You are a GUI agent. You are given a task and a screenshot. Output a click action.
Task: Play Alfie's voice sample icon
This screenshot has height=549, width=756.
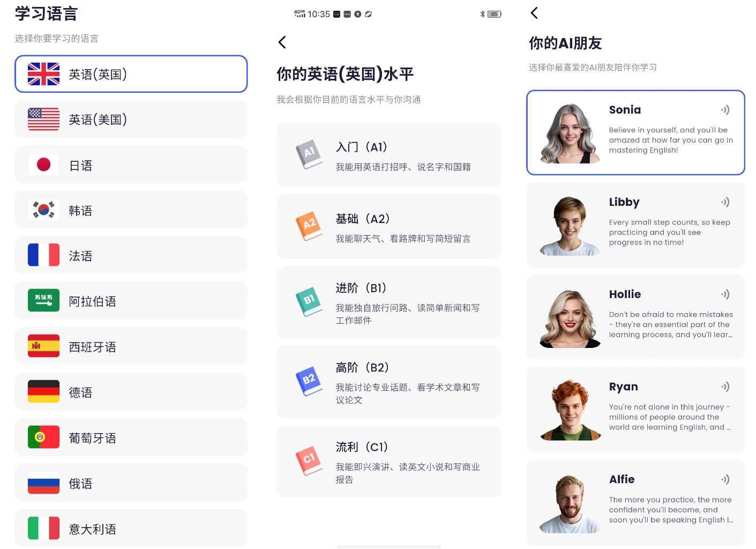[726, 480]
